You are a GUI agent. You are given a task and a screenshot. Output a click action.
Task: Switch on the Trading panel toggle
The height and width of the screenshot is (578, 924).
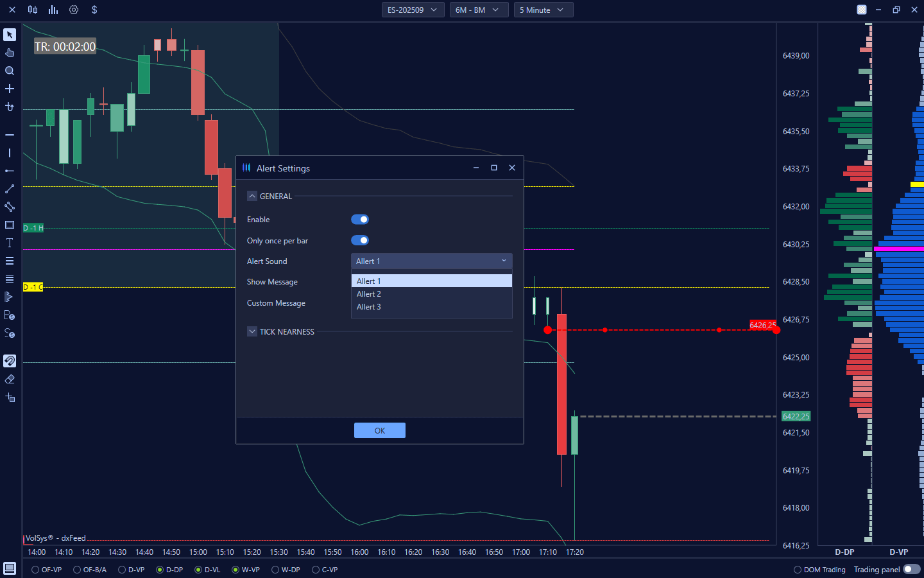(x=911, y=570)
